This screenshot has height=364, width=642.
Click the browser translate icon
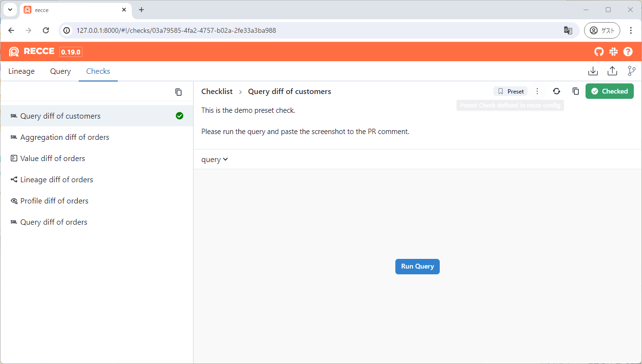pyautogui.click(x=568, y=30)
